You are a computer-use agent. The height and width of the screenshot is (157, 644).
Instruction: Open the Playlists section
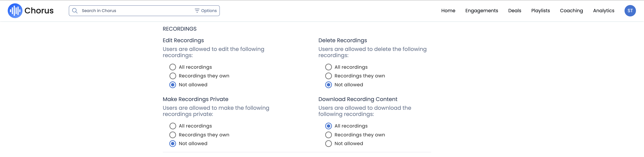[540, 11]
